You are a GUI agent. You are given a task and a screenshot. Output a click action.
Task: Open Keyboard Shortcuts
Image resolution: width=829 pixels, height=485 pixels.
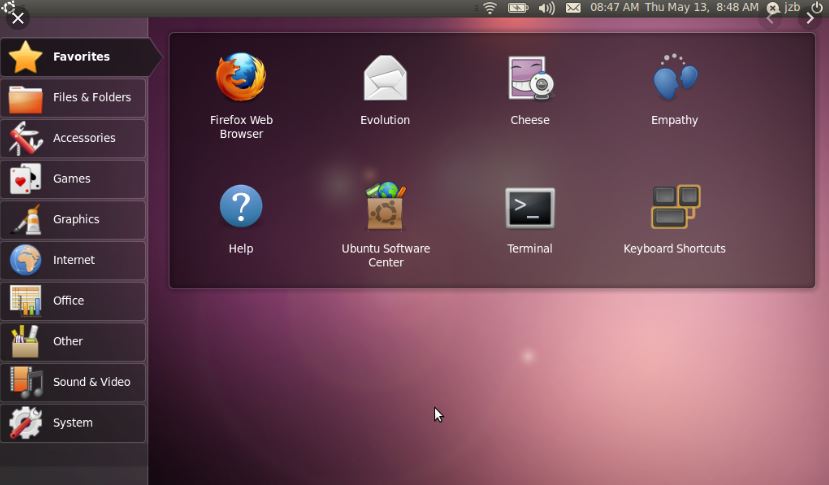675,208
